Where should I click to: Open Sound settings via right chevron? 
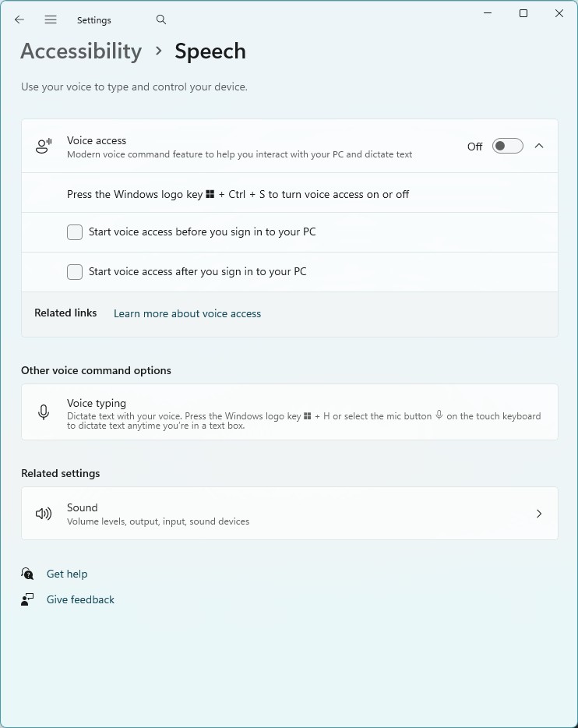click(539, 514)
